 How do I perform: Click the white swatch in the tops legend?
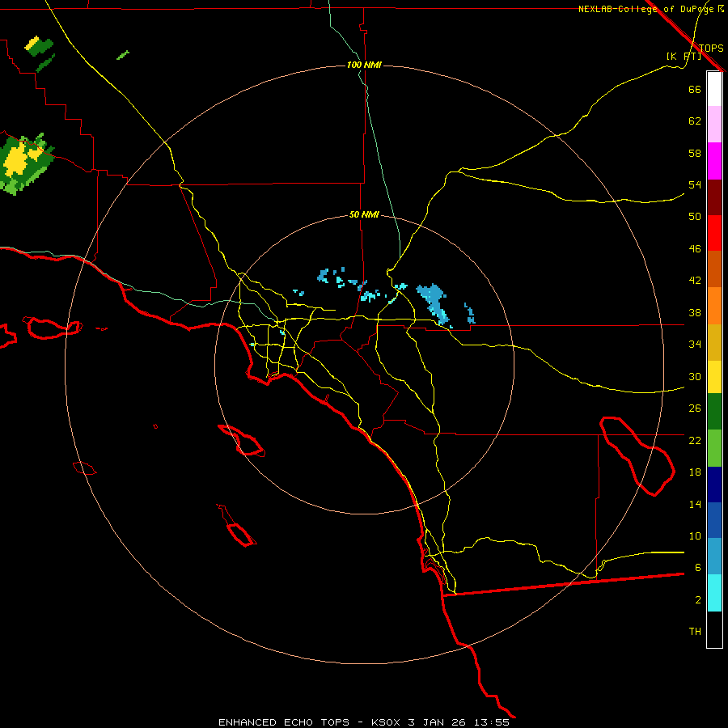(x=714, y=89)
